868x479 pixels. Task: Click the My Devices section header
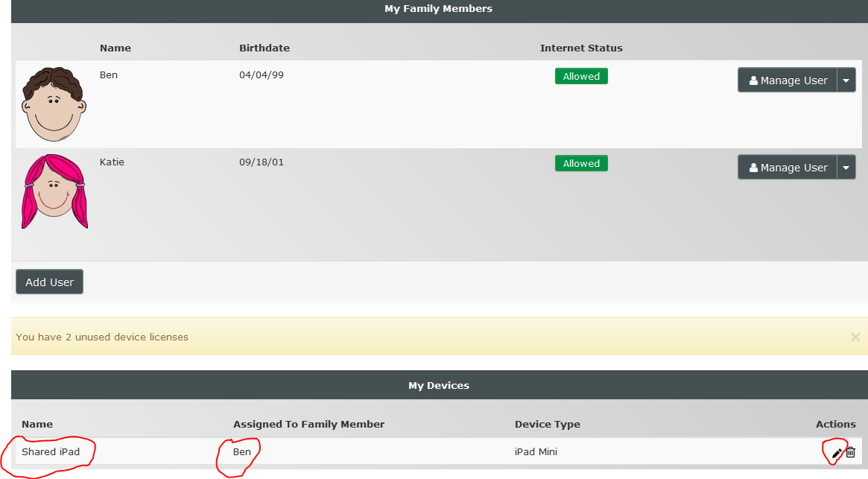pyautogui.click(x=438, y=385)
